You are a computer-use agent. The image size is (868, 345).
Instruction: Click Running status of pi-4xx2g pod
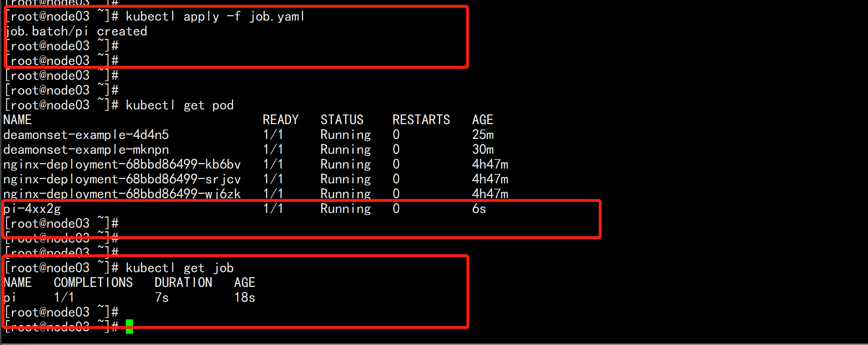(x=345, y=209)
